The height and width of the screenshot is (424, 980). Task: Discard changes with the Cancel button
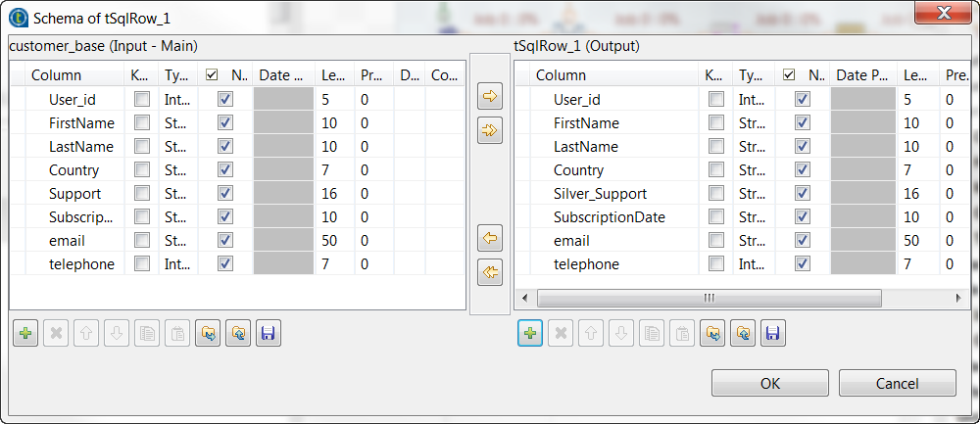click(x=897, y=383)
